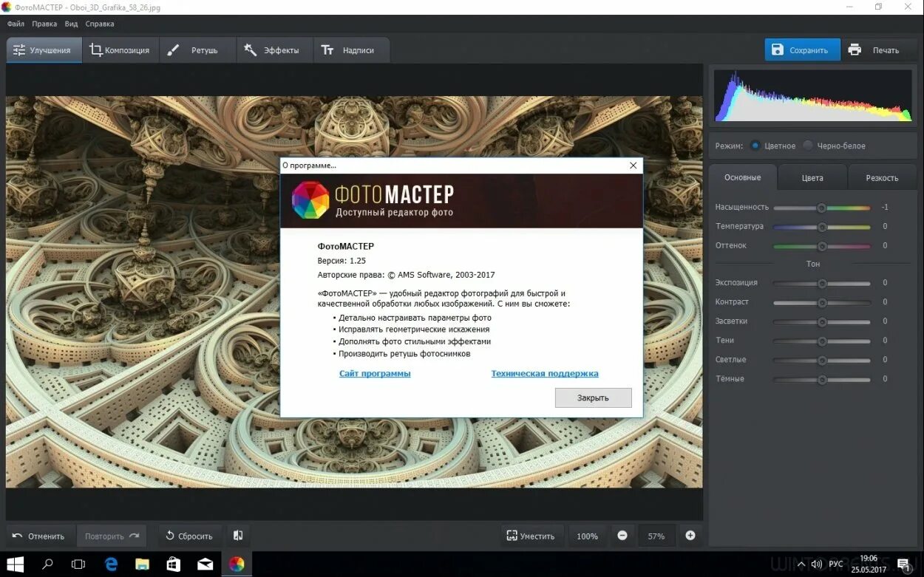
Task: Set zoom to 100%
Action: (x=587, y=536)
